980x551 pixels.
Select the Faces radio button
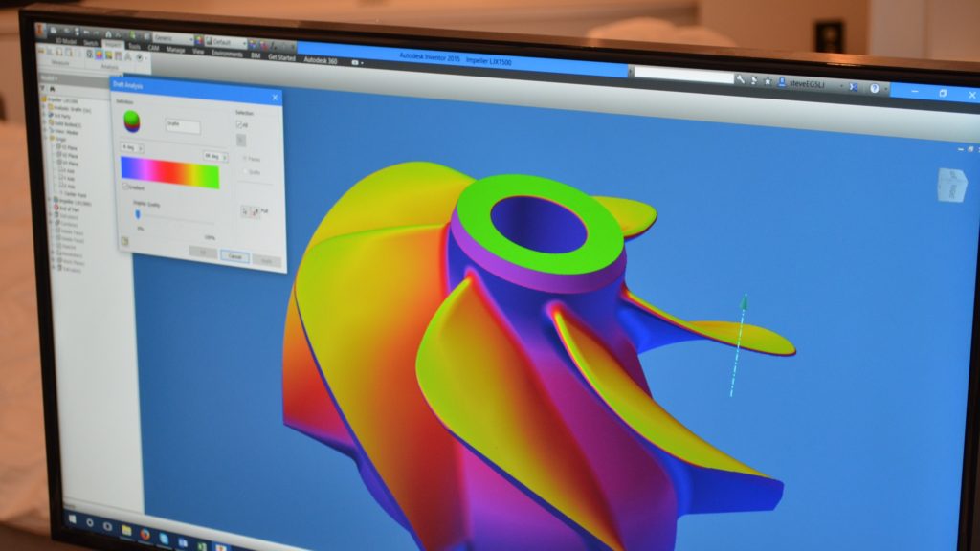pos(245,159)
